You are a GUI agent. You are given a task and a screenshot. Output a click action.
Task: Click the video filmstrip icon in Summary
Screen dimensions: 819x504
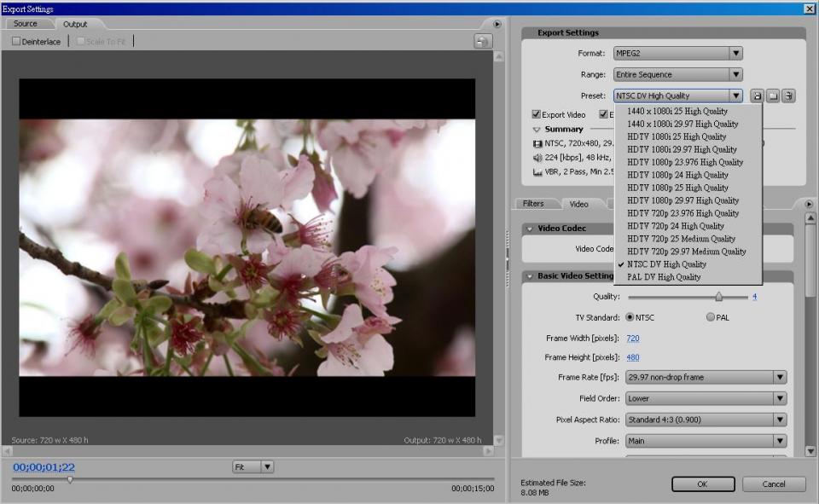coord(537,143)
